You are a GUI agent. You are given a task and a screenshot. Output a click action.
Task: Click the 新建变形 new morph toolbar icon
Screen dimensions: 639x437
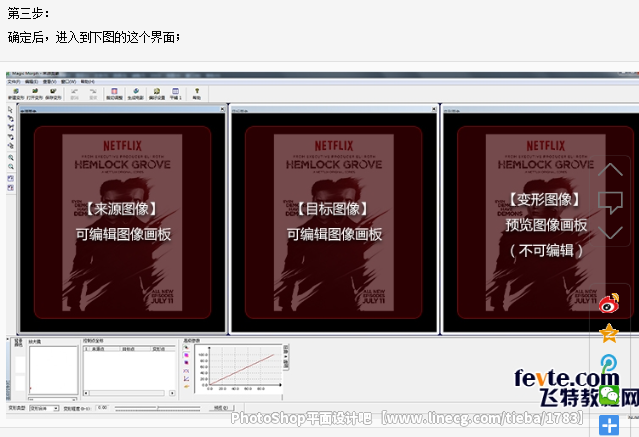click(16, 94)
